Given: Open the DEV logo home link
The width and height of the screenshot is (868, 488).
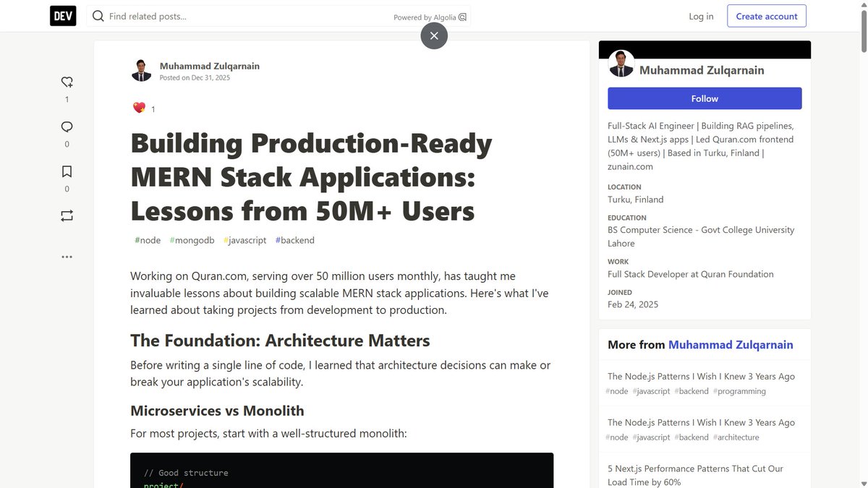Looking at the screenshot, I should click(63, 16).
